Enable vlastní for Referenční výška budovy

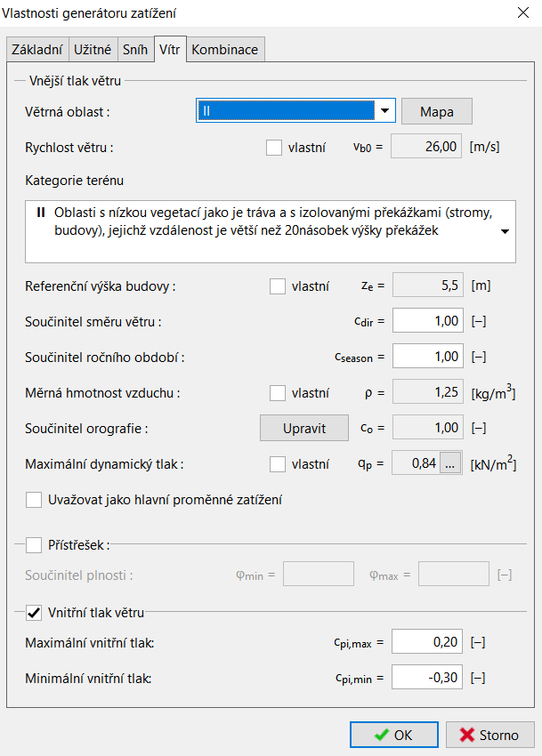pyautogui.click(x=278, y=286)
